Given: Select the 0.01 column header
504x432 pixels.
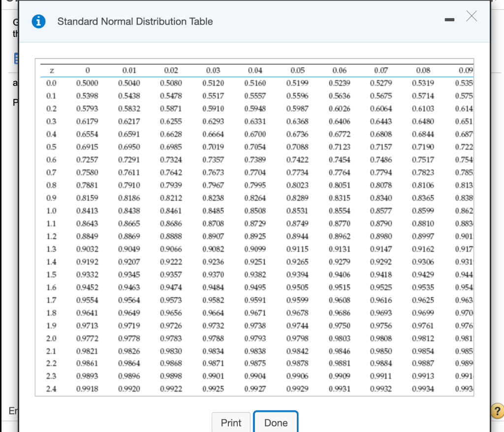Looking at the screenshot, I should click(x=129, y=70).
